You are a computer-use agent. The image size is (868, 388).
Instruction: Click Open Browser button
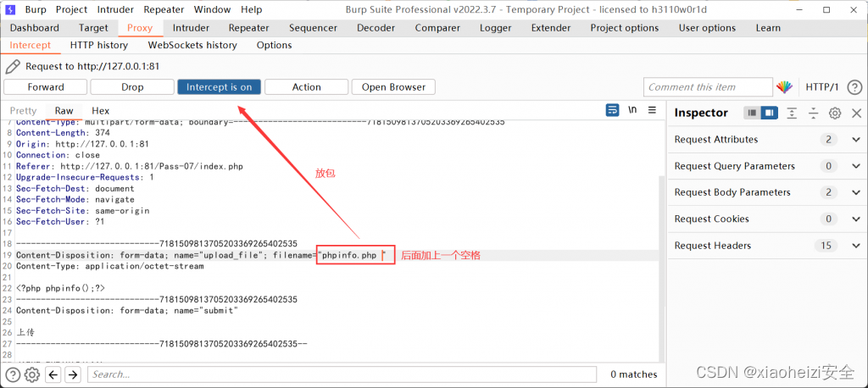393,87
